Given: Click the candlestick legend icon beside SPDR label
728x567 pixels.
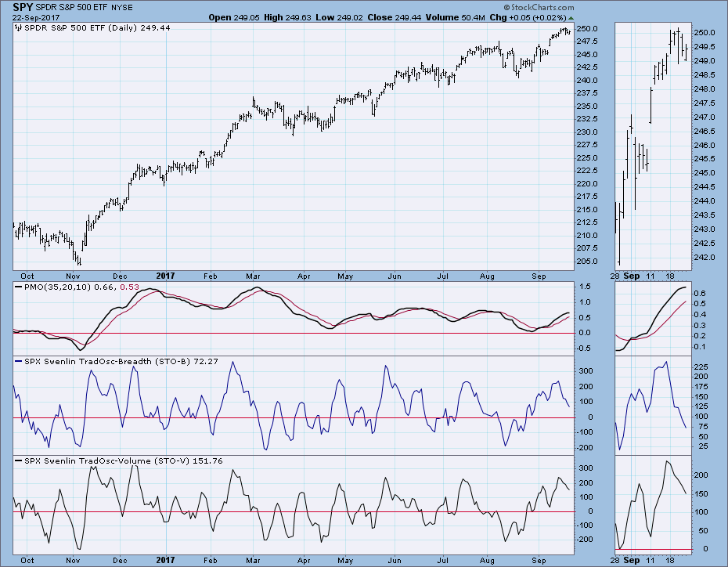Looking at the screenshot, I should [x=19, y=28].
